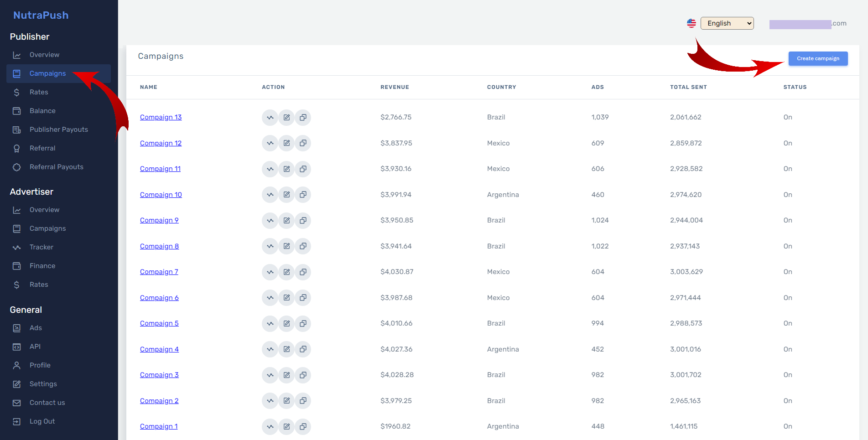Click the NutraPush logo

pos(41,15)
